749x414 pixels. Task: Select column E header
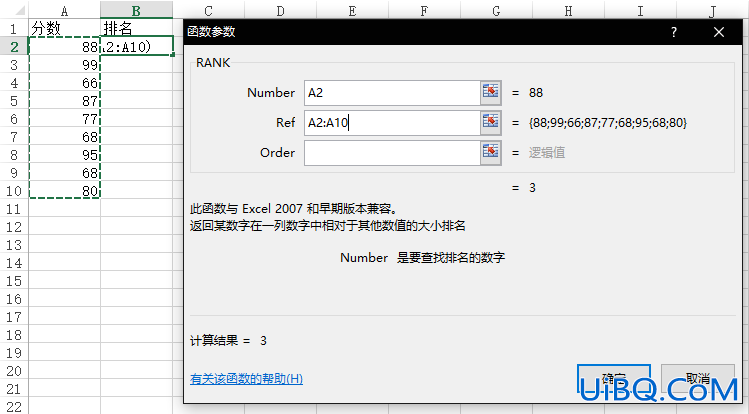pos(353,11)
